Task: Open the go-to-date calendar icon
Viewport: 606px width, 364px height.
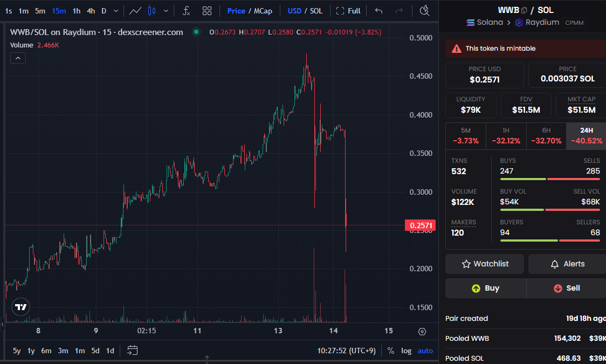Action: [x=132, y=351]
